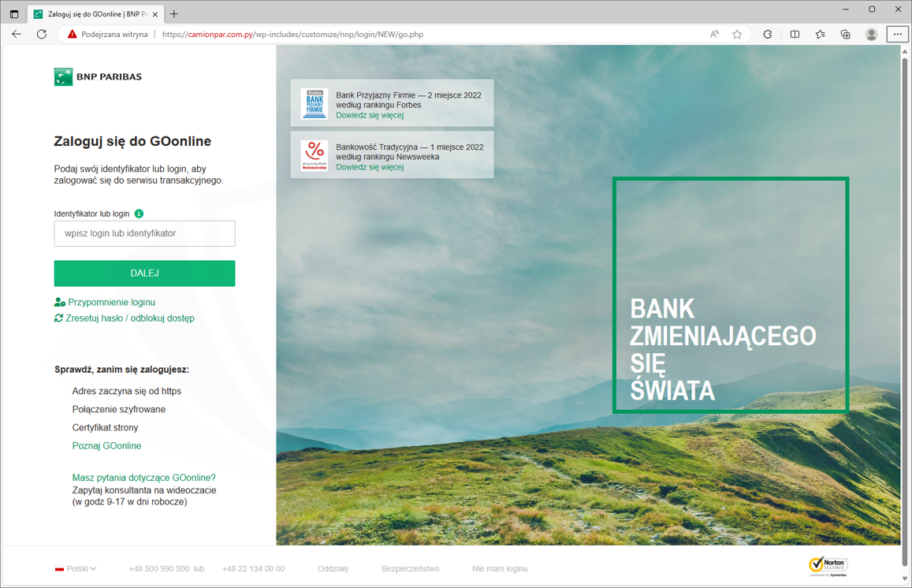912x588 pixels.
Task: Click the suspicious site warning triangle
Action: tap(72, 35)
